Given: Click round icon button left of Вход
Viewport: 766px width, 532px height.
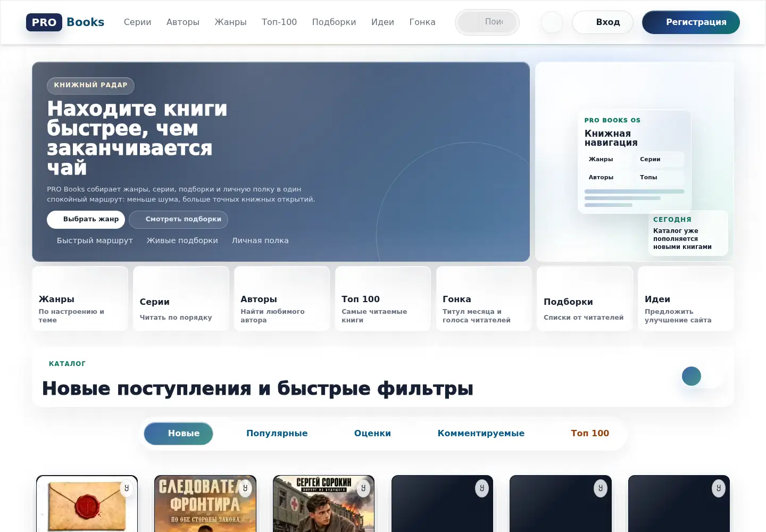Looking at the screenshot, I should pyautogui.click(x=552, y=22).
